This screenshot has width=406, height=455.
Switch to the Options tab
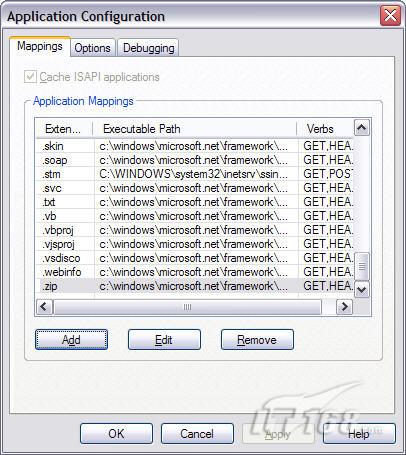[x=93, y=48]
